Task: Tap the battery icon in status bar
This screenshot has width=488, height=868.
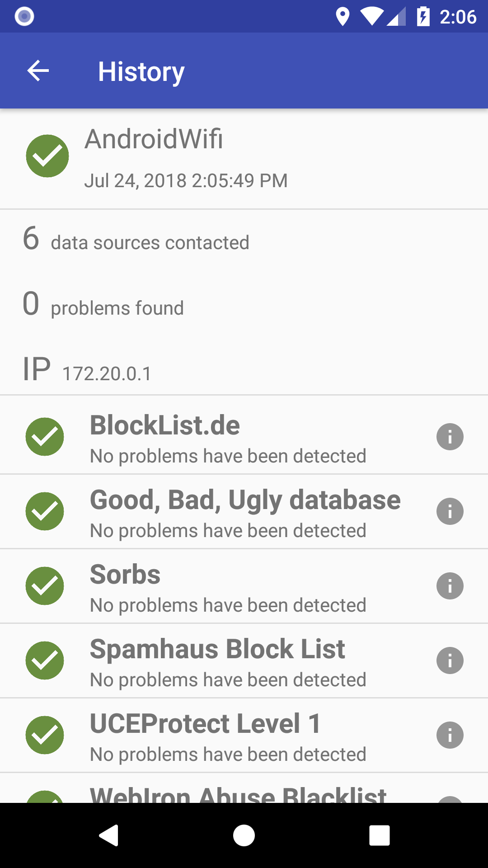Action: (x=423, y=17)
